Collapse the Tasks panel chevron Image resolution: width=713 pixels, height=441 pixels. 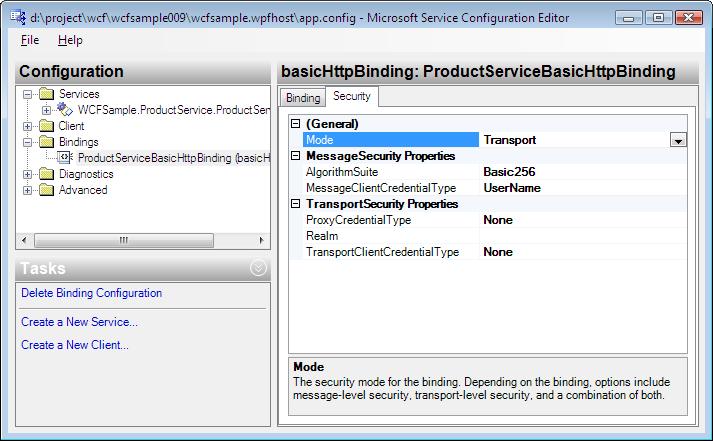pos(258,268)
